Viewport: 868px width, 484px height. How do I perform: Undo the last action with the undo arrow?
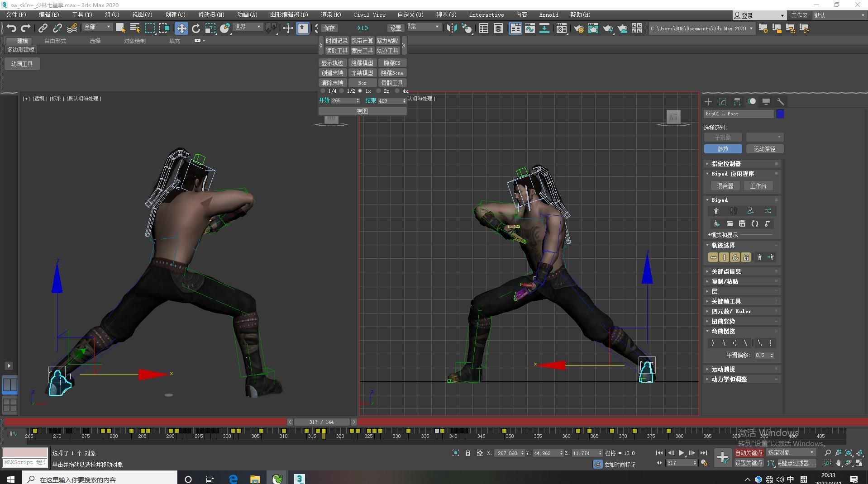(11, 28)
